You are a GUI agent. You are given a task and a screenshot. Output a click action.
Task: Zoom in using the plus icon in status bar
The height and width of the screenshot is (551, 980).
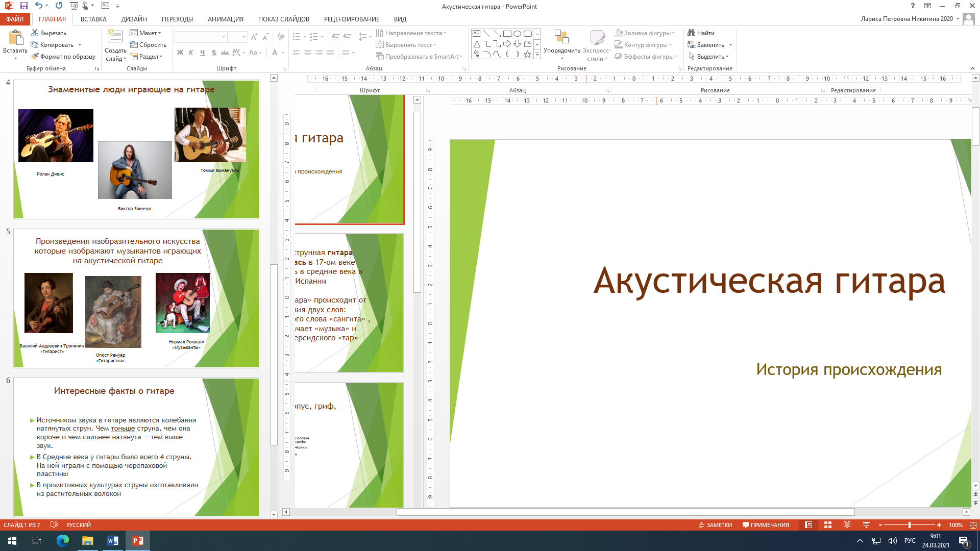click(x=939, y=525)
